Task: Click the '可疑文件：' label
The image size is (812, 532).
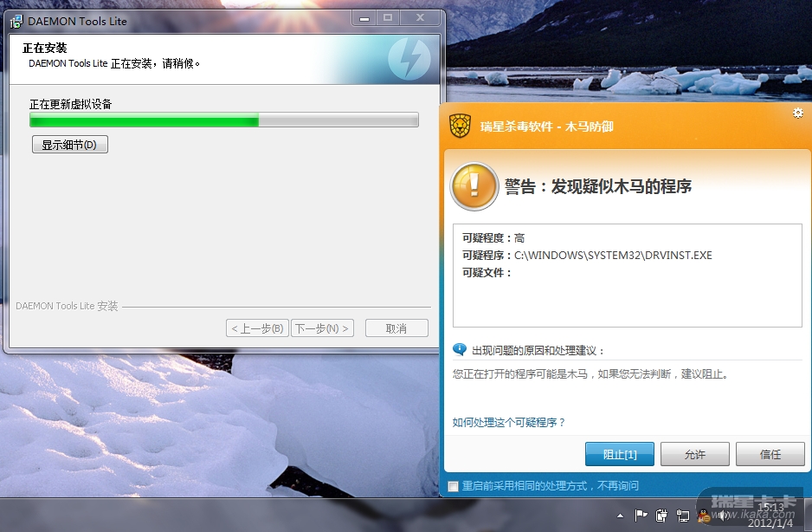Action: [x=487, y=273]
